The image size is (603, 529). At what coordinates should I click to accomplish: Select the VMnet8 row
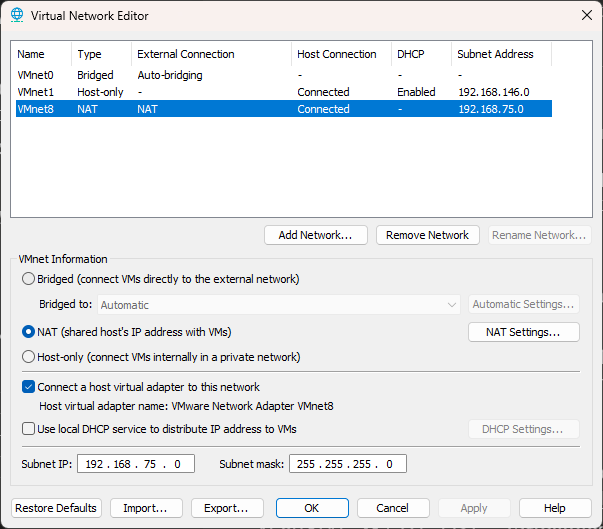click(284, 109)
